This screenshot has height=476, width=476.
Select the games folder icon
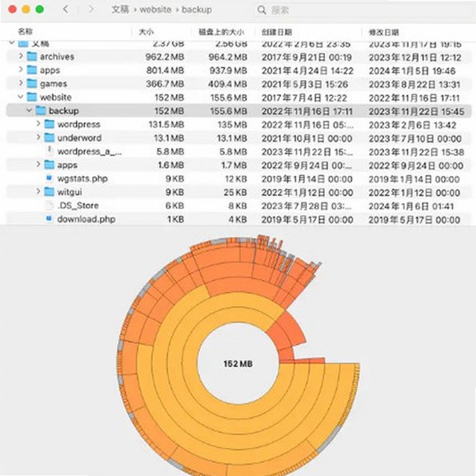(x=31, y=83)
